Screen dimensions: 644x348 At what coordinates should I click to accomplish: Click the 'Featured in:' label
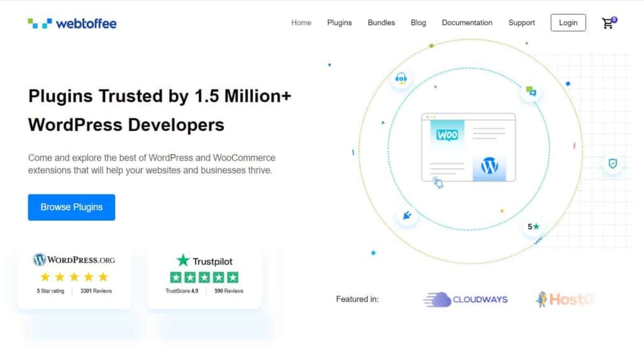[x=357, y=299]
